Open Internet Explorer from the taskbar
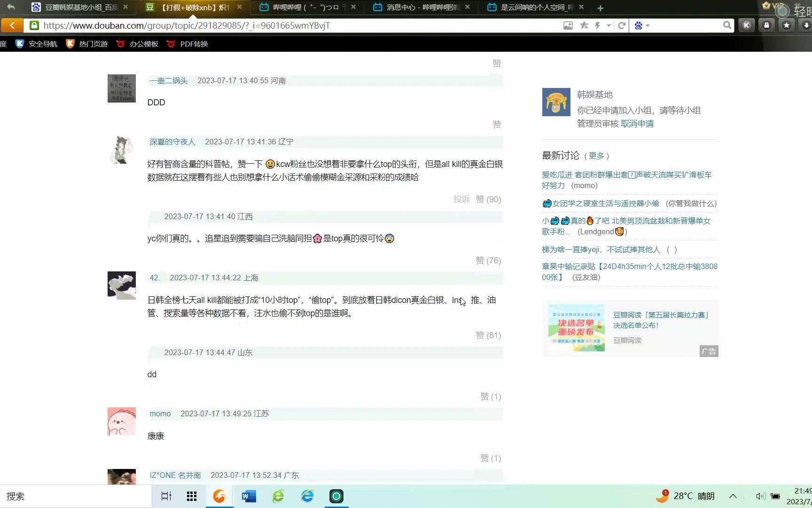Viewport: 812px width, 508px height. 307,496
